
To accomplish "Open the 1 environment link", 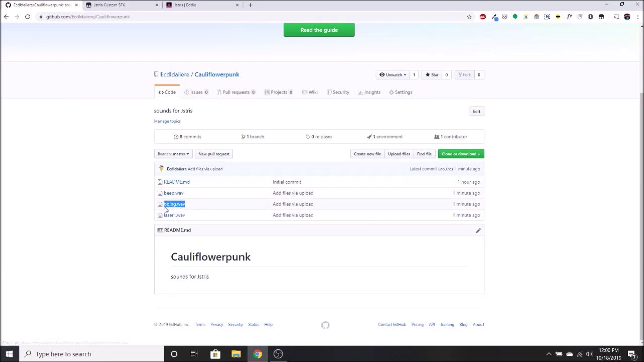I will click(x=385, y=137).
